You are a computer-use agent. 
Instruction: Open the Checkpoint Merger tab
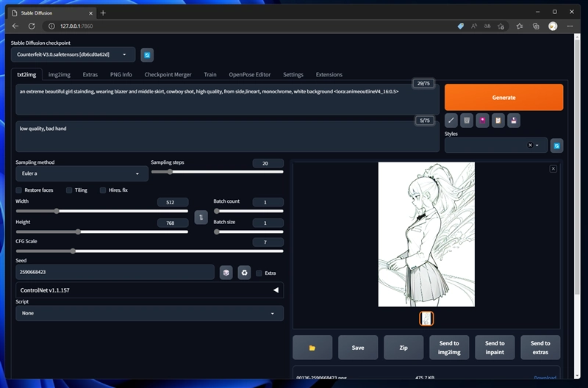[168, 75]
